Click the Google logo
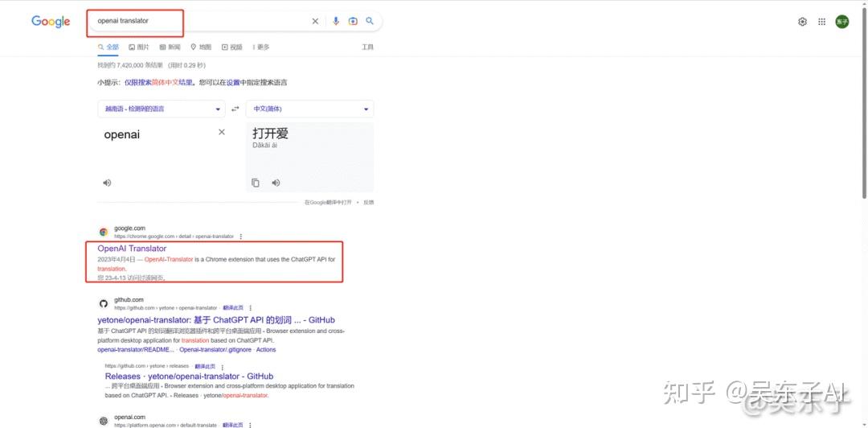 click(x=51, y=22)
